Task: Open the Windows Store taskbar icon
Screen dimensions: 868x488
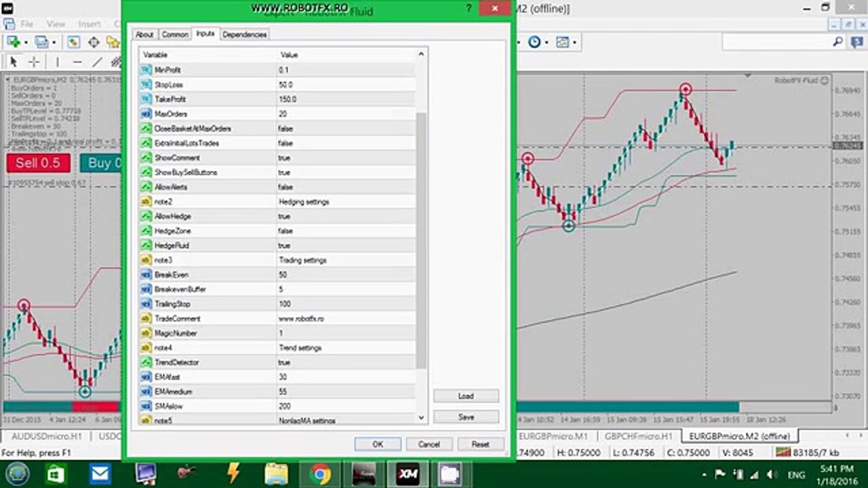Action: click(56, 474)
